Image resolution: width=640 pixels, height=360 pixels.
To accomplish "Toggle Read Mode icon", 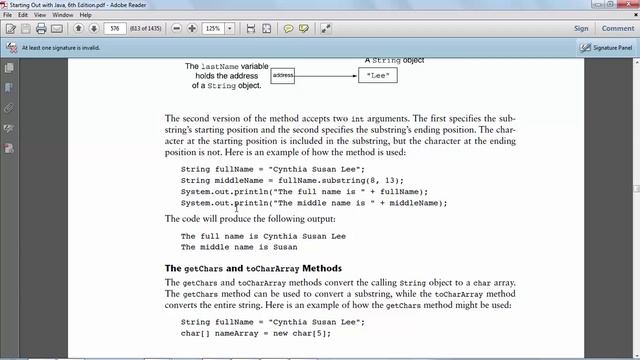I will (326, 29).
